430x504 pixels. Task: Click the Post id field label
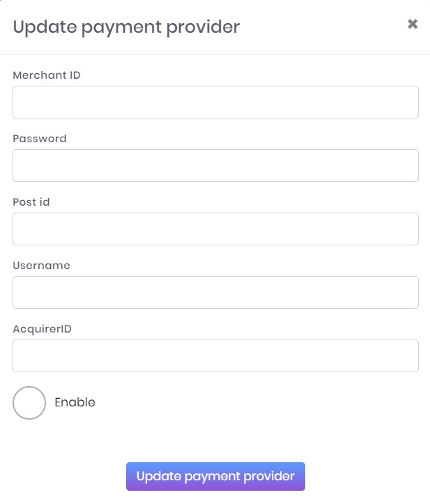pos(31,201)
